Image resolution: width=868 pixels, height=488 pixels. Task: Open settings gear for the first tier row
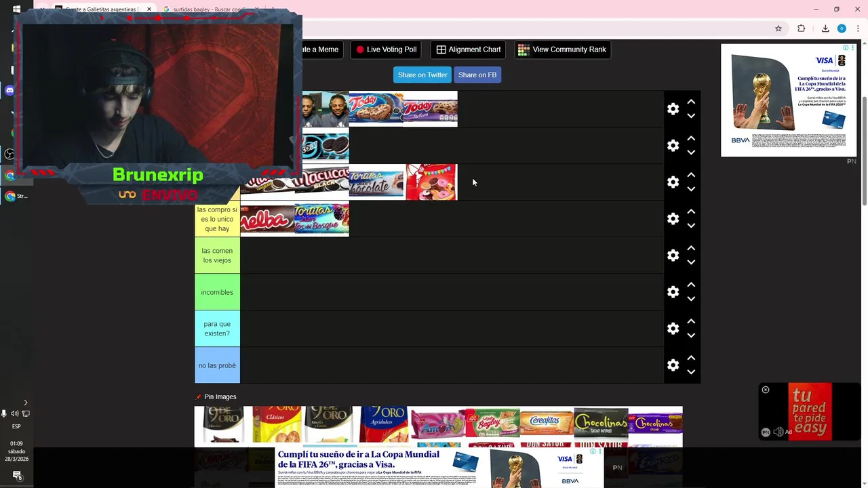pos(673,109)
